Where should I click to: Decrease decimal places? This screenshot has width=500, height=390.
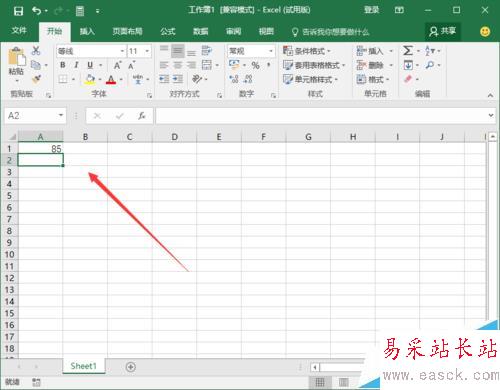click(x=248, y=79)
